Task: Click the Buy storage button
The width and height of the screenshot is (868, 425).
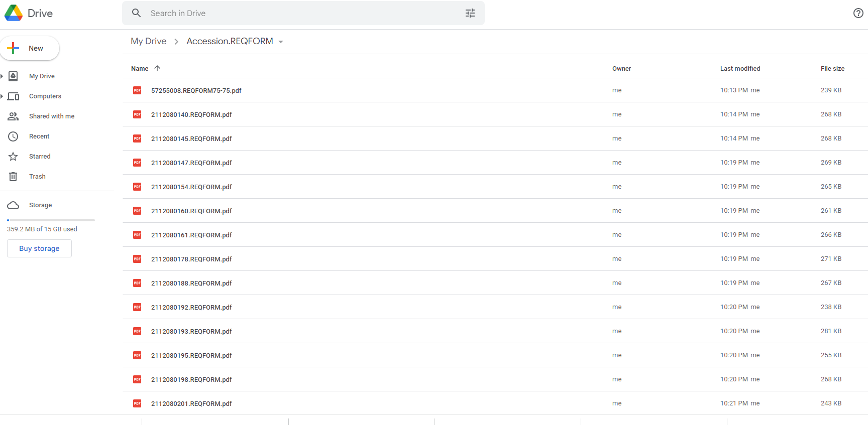Action: (39, 248)
